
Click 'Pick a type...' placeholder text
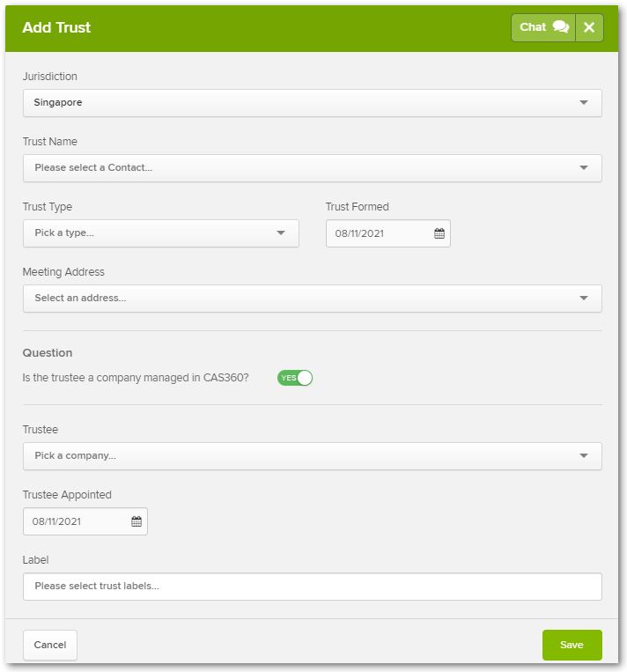pyautogui.click(x=64, y=233)
